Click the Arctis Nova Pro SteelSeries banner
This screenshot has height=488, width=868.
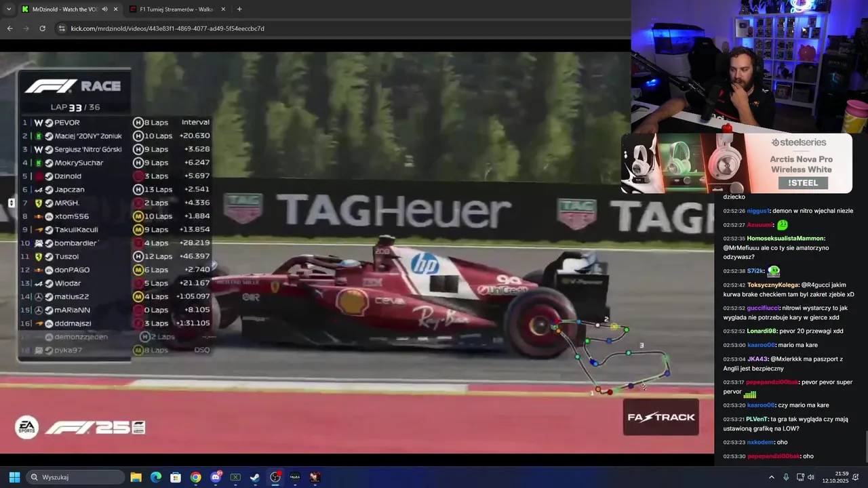click(736, 163)
